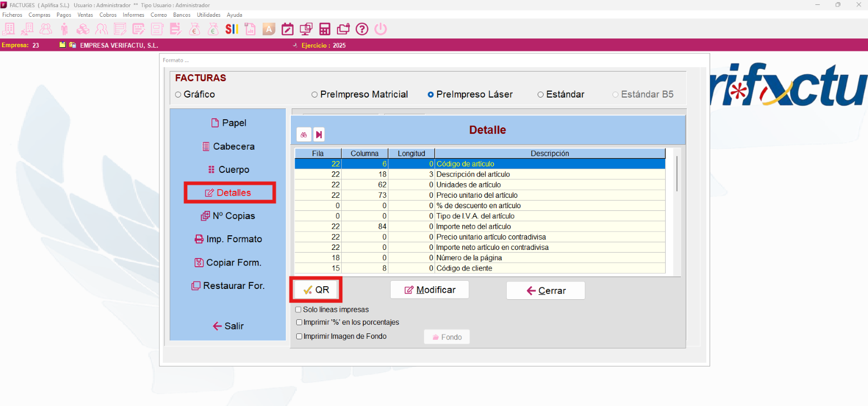
Task: Click the notepad with pen toolbar icon
Action: click(x=138, y=29)
